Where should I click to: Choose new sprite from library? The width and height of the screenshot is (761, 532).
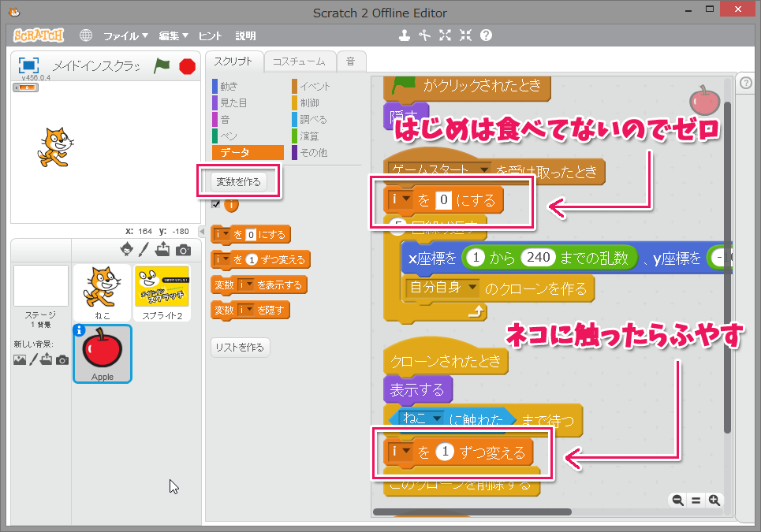click(x=127, y=249)
